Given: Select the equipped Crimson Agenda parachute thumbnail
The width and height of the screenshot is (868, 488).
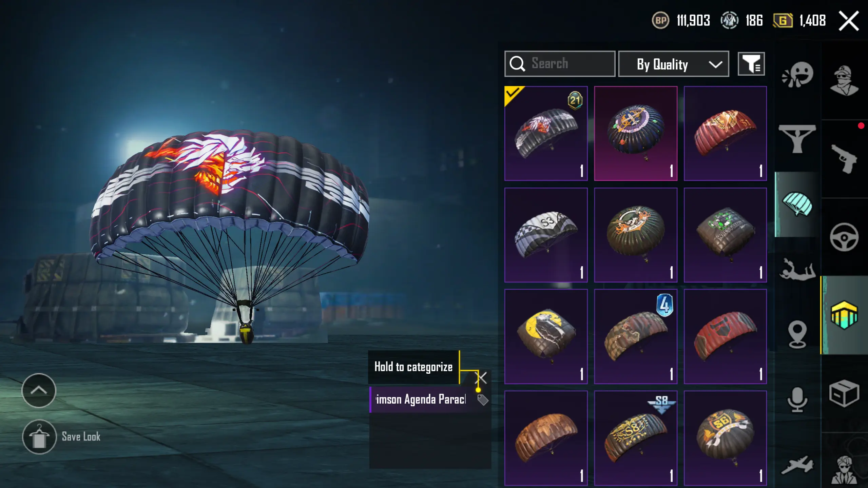Looking at the screenshot, I should coord(546,133).
